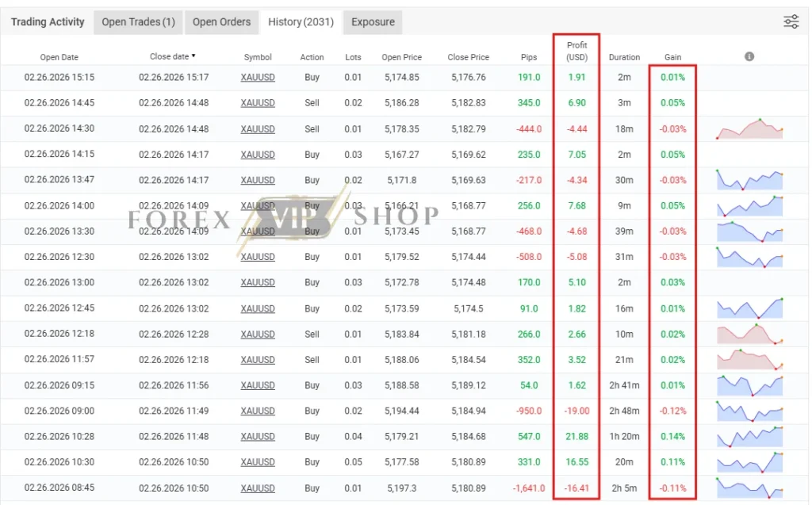Open XAUUSD link in 12:18 open-date row

tap(258, 334)
